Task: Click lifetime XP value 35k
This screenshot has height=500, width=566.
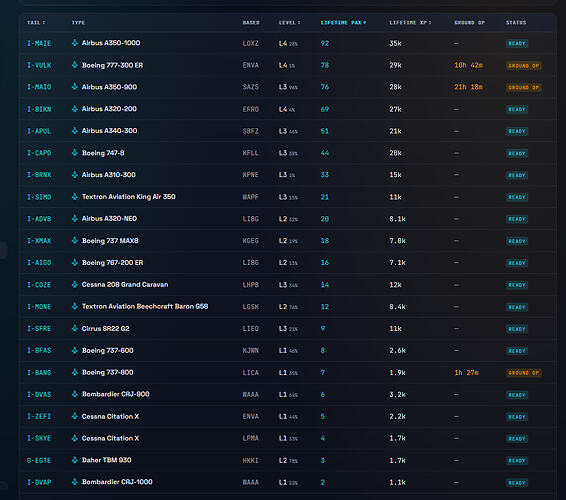Action: 395,43
